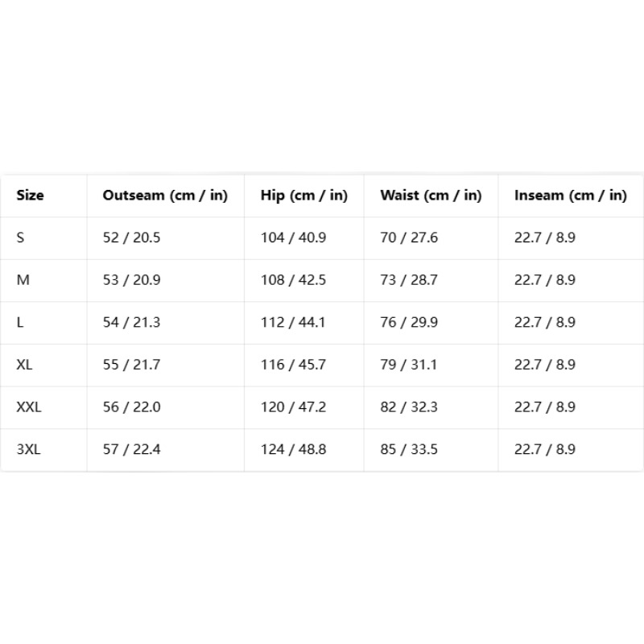Select the size S row label
The image size is (644, 644).
click(20, 237)
